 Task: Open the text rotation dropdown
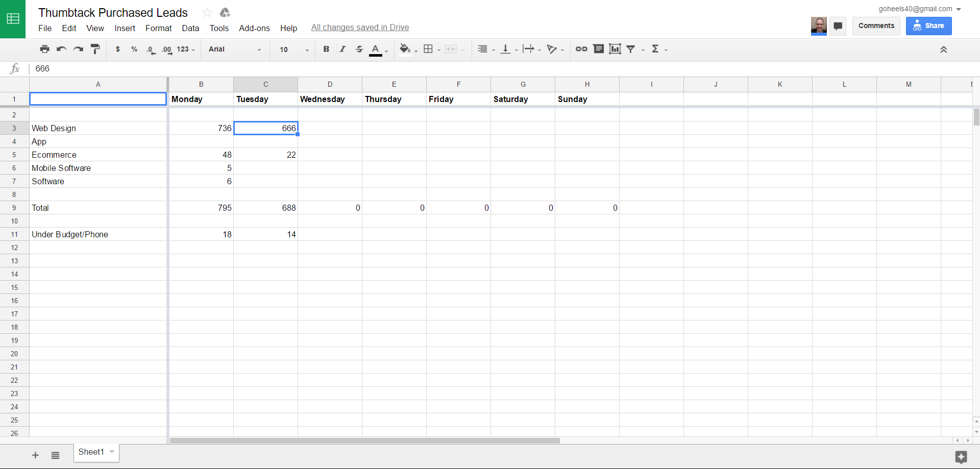(555, 49)
